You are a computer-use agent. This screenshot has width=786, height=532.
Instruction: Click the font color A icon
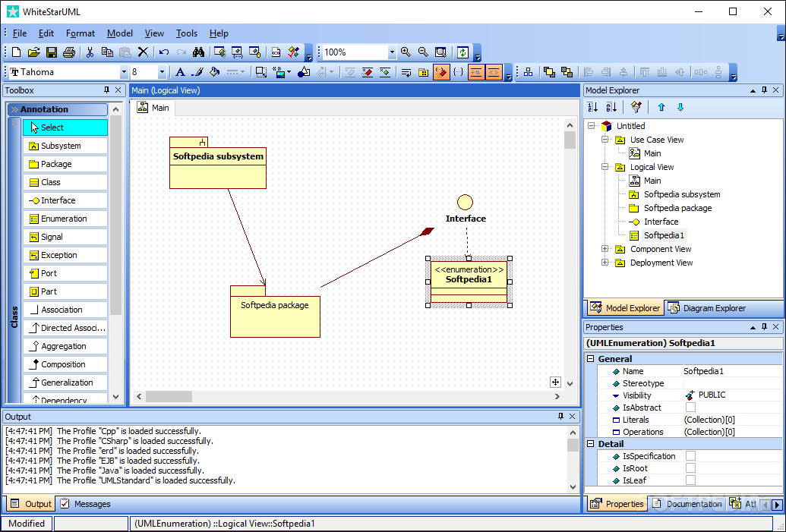click(180, 72)
